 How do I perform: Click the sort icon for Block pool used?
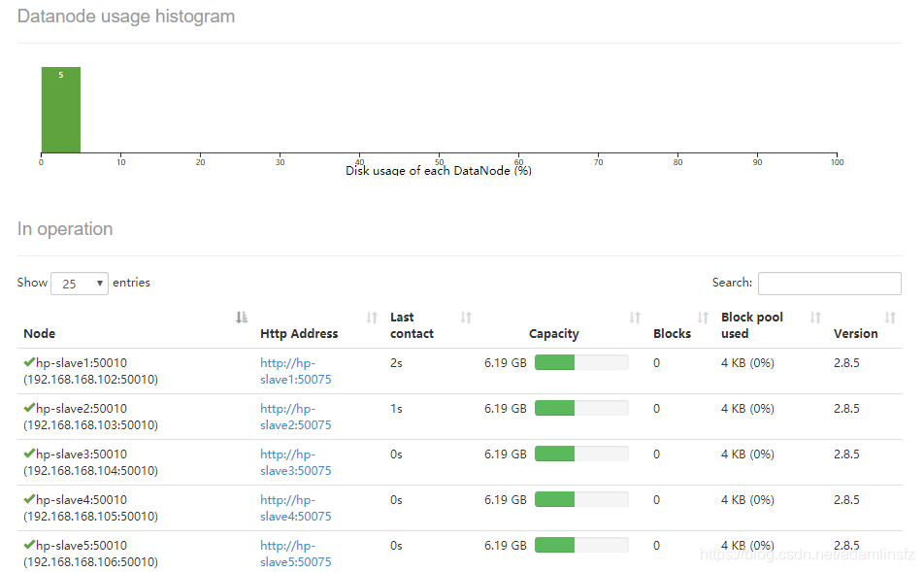[815, 318]
